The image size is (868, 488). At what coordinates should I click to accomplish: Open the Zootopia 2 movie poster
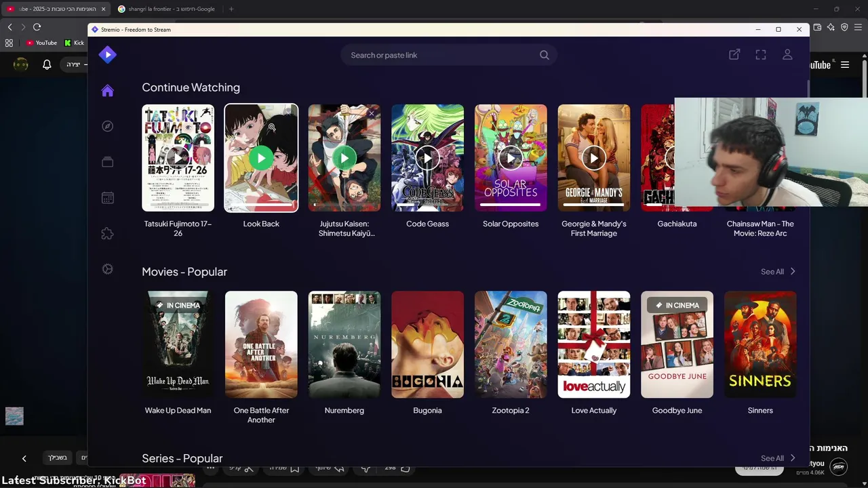tap(511, 344)
